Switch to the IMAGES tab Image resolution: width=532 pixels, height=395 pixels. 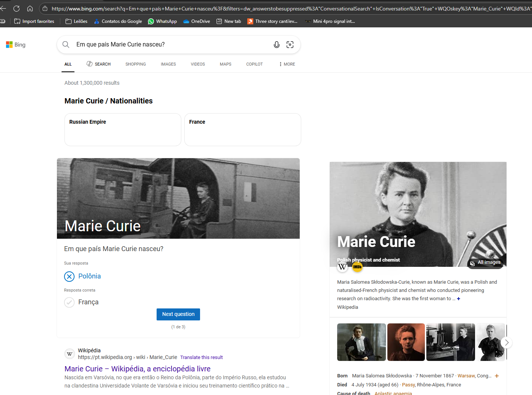pos(168,64)
